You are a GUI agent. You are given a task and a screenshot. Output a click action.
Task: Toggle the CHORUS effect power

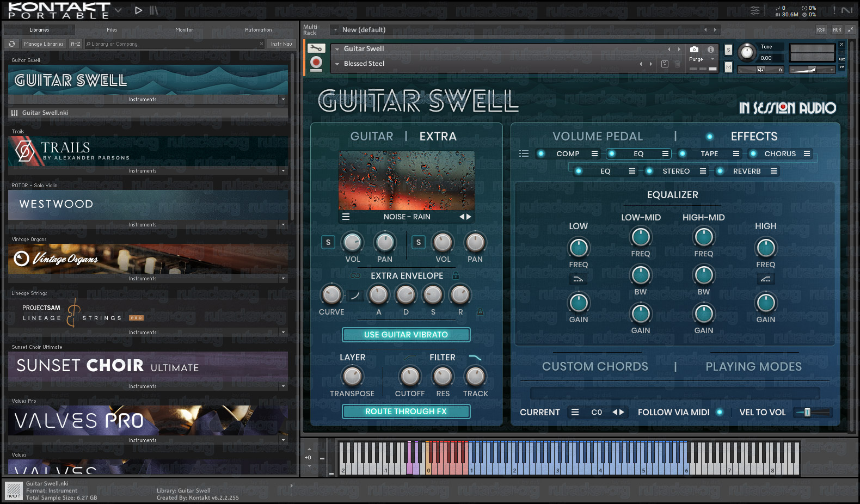tap(753, 153)
